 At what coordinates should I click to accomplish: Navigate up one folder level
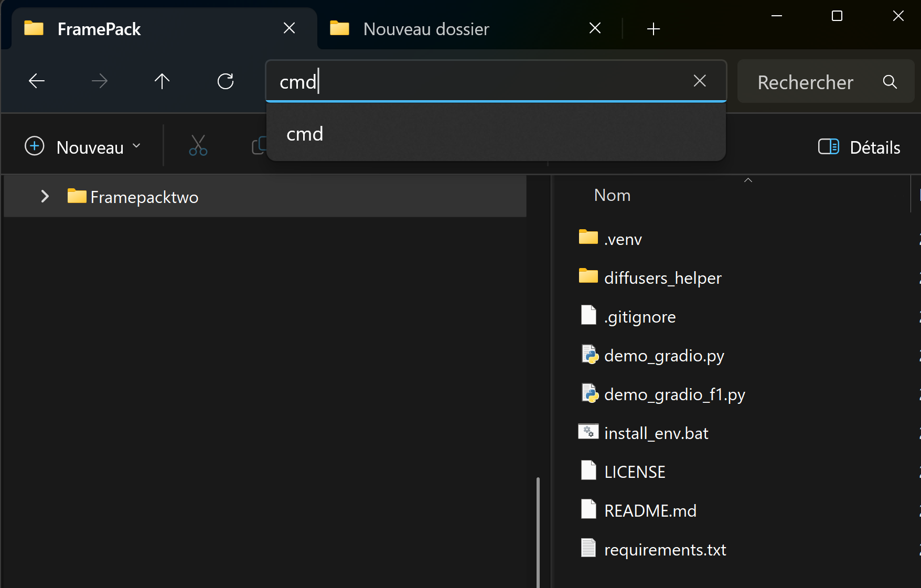162,81
